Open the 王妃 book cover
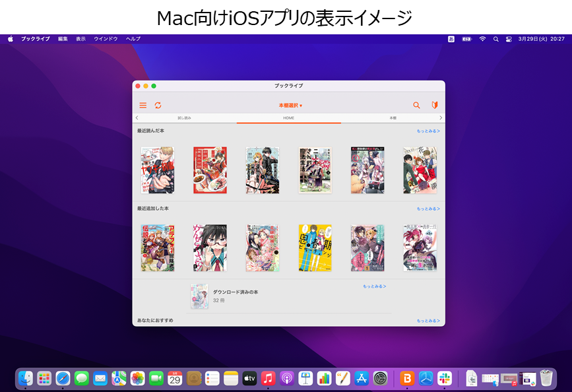Image resolution: width=572 pixels, height=392 pixels. pyautogui.click(x=367, y=248)
